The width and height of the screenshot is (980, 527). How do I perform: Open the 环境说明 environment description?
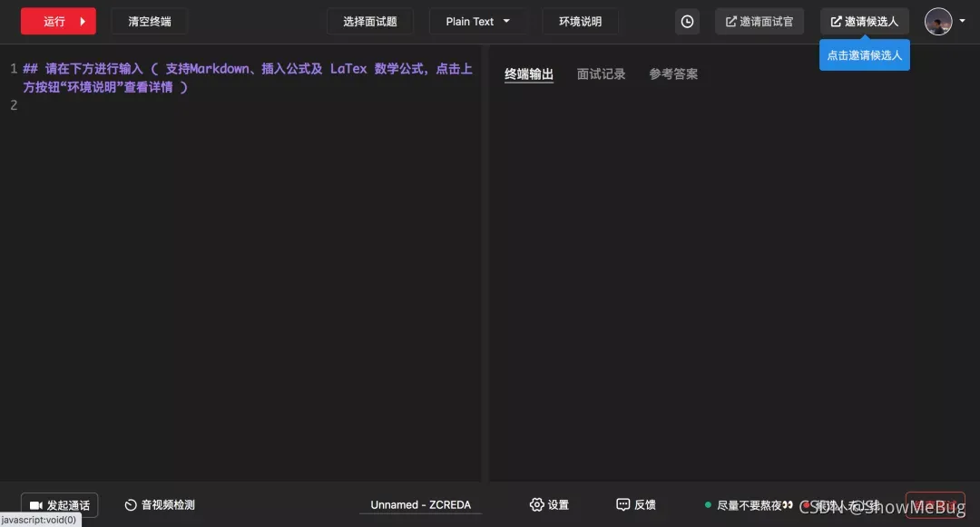pos(581,21)
